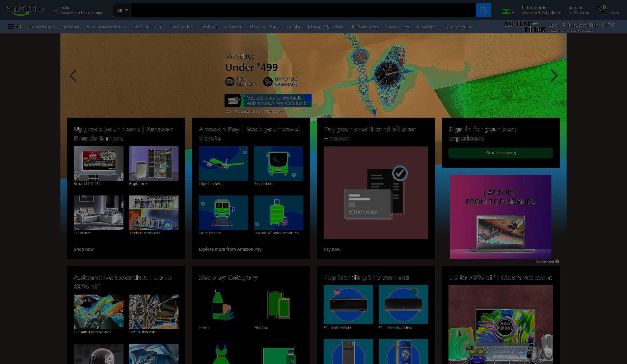
Task: Click the Amazon.in logo
Action: [26, 10]
